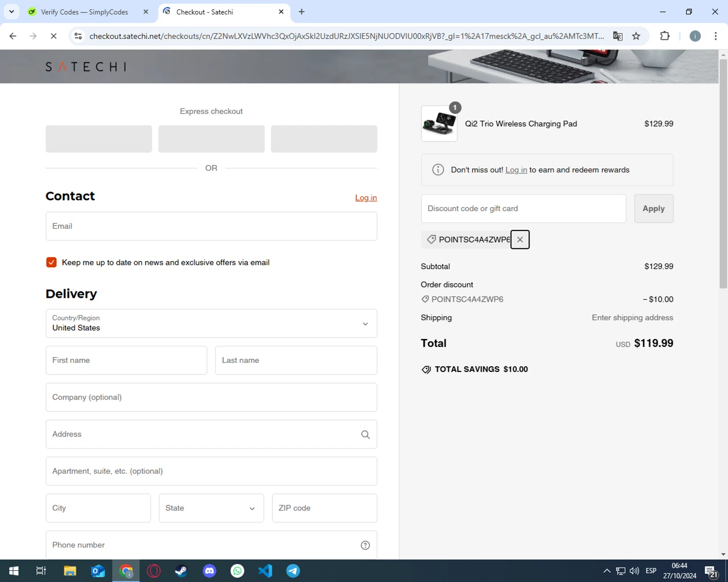Focus the Apartment, suite field

point(211,471)
